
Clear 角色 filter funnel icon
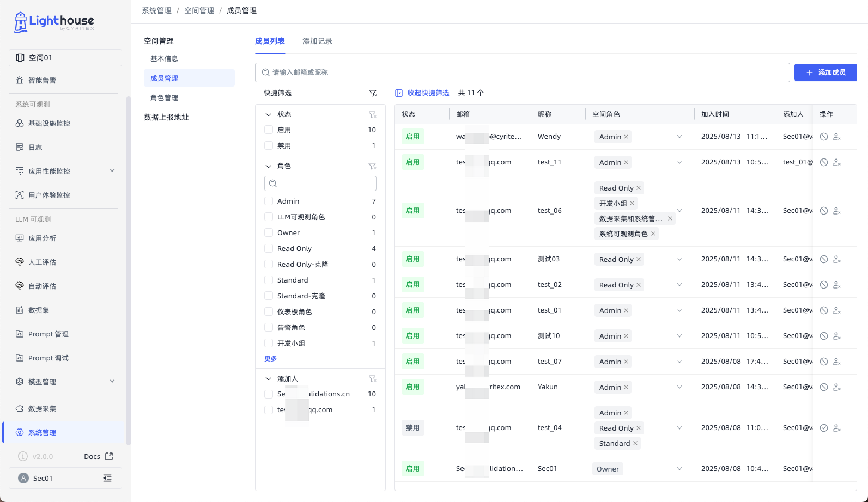372,166
